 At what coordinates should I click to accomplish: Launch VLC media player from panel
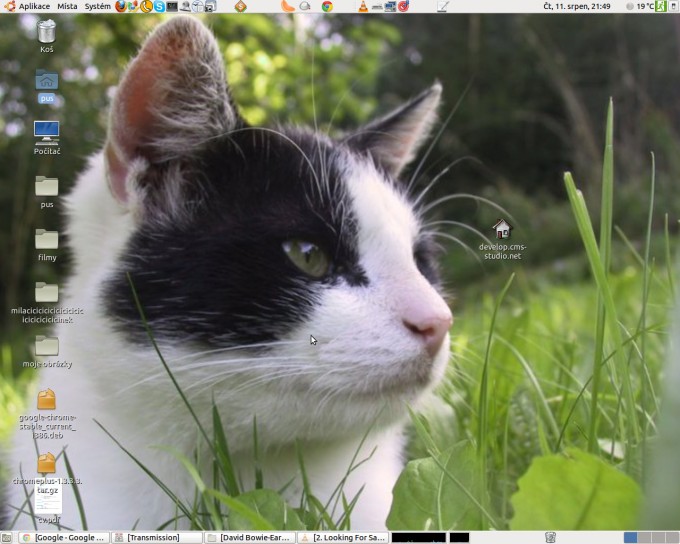pos(363,6)
